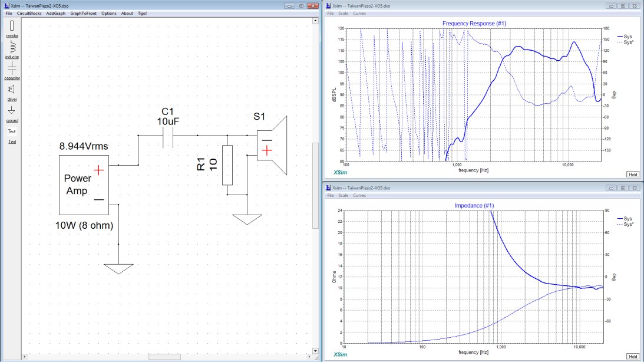Click the C1 capacitor symbol in schematic
The image size is (644, 362).
(168, 137)
